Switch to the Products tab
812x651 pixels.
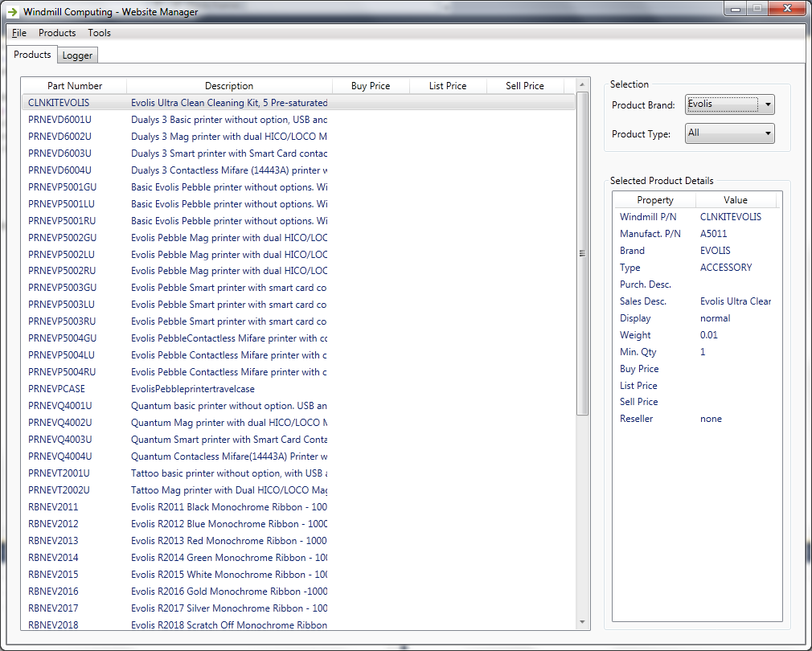(32, 55)
